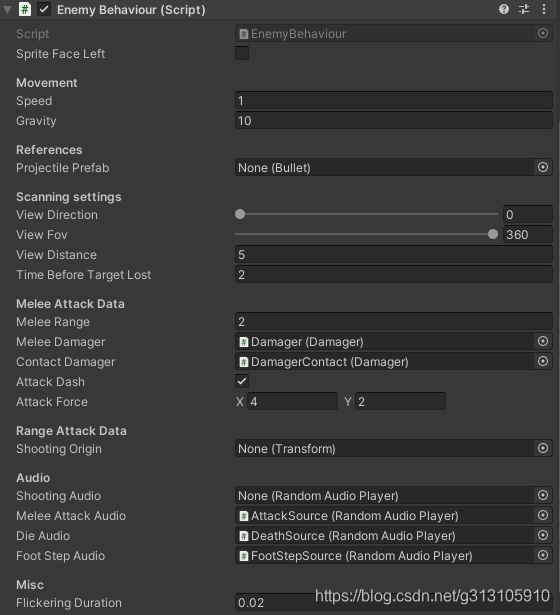Click the Time Before Target Lost field

tap(394, 275)
